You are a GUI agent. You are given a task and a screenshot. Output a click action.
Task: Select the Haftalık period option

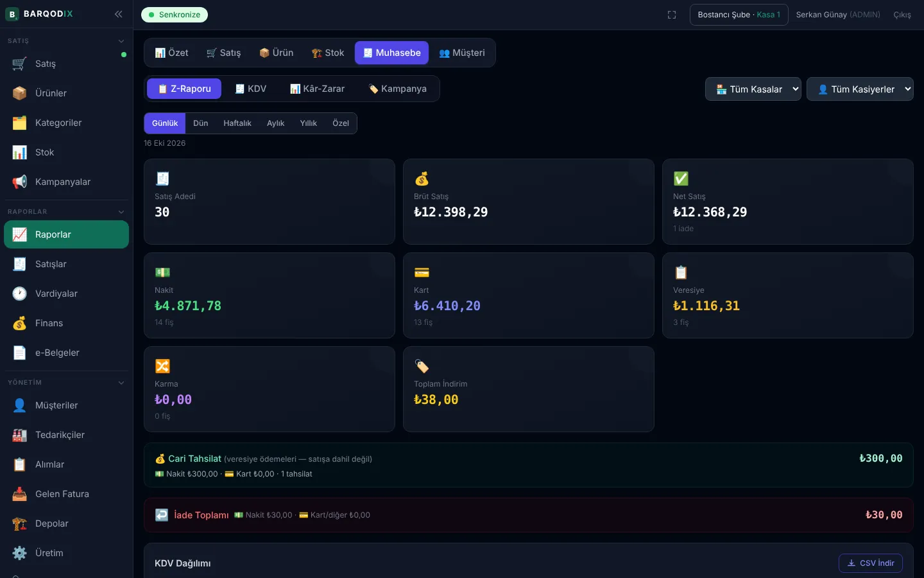tap(237, 123)
